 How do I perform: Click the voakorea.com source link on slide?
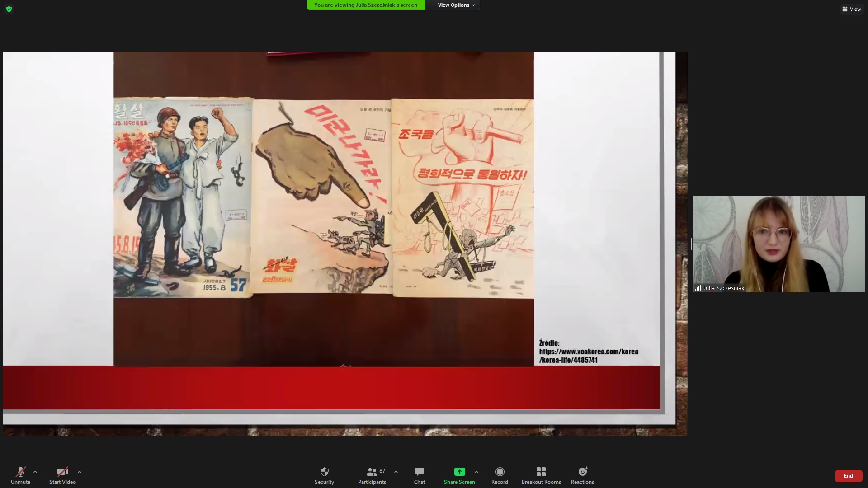(589, 356)
